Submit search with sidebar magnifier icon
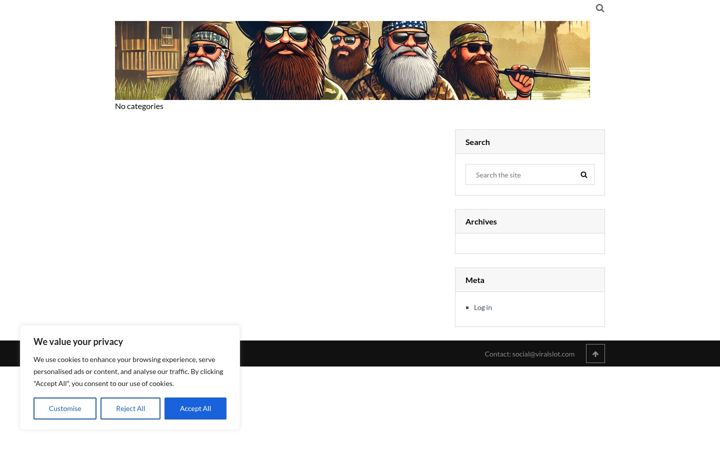This screenshot has height=450, width=720. (x=584, y=175)
